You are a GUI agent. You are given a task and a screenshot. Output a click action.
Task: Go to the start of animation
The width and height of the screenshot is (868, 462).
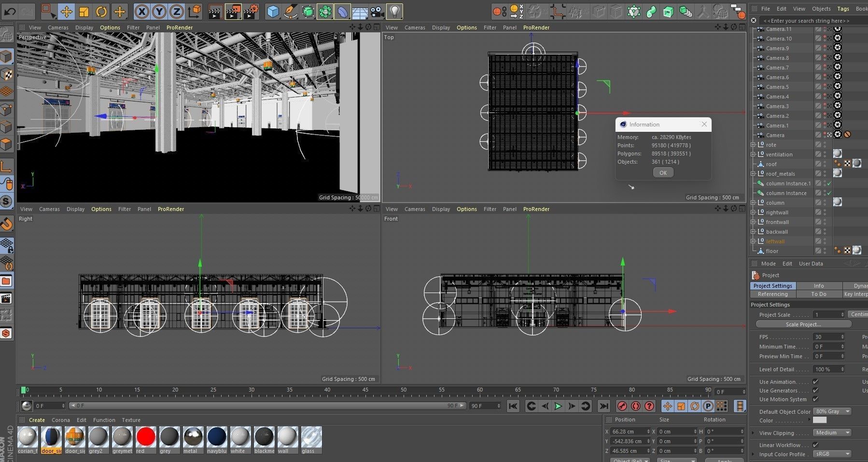tap(513, 406)
